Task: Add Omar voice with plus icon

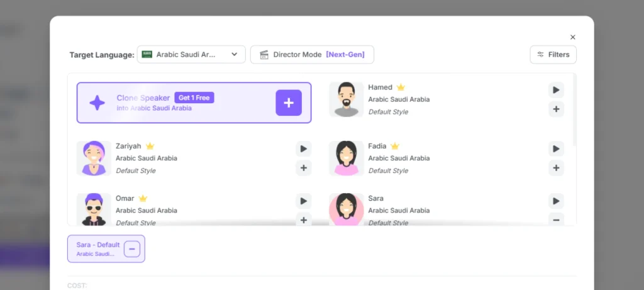Action: [x=304, y=220]
